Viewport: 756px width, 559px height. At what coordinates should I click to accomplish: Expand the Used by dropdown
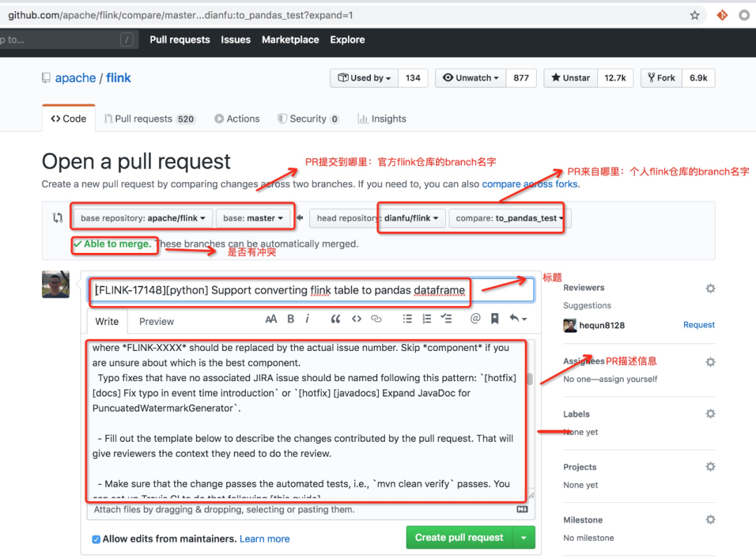(365, 78)
